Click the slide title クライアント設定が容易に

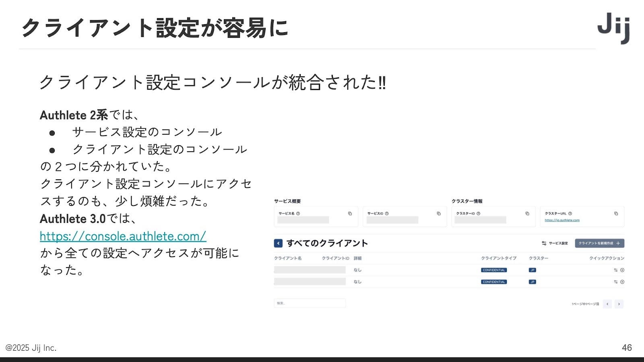[x=155, y=28]
